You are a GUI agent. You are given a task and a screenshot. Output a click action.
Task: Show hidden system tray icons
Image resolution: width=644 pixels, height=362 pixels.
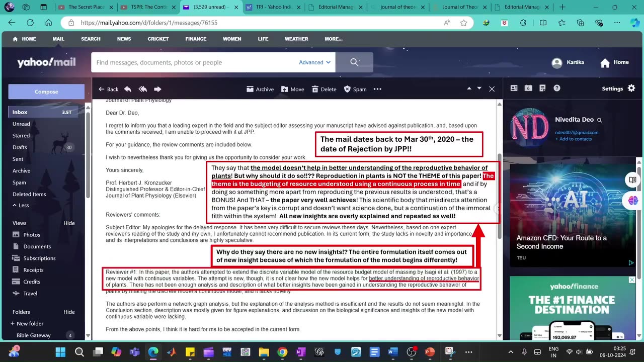coord(511,352)
